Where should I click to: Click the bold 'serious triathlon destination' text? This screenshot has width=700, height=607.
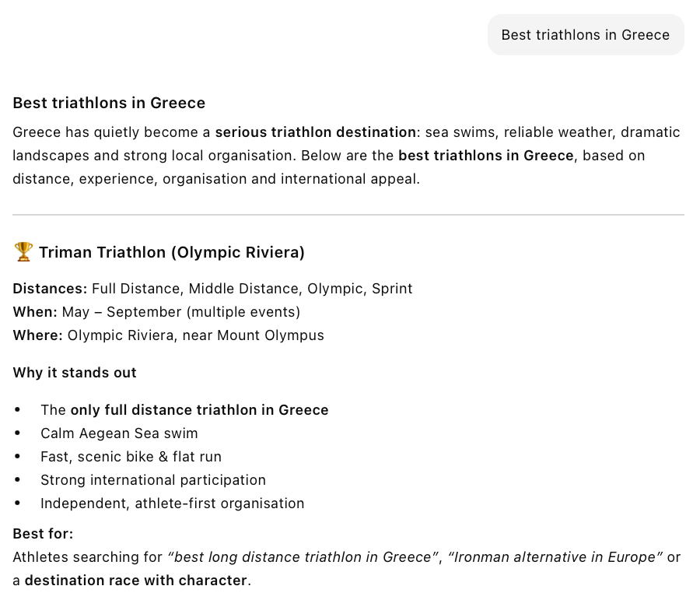click(x=316, y=132)
